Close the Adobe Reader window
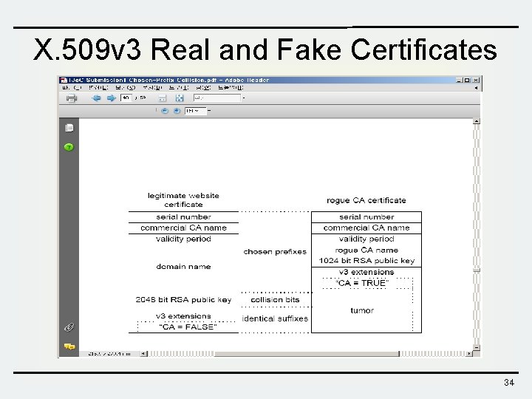Viewport: 532px width, 399px height. click(476, 80)
